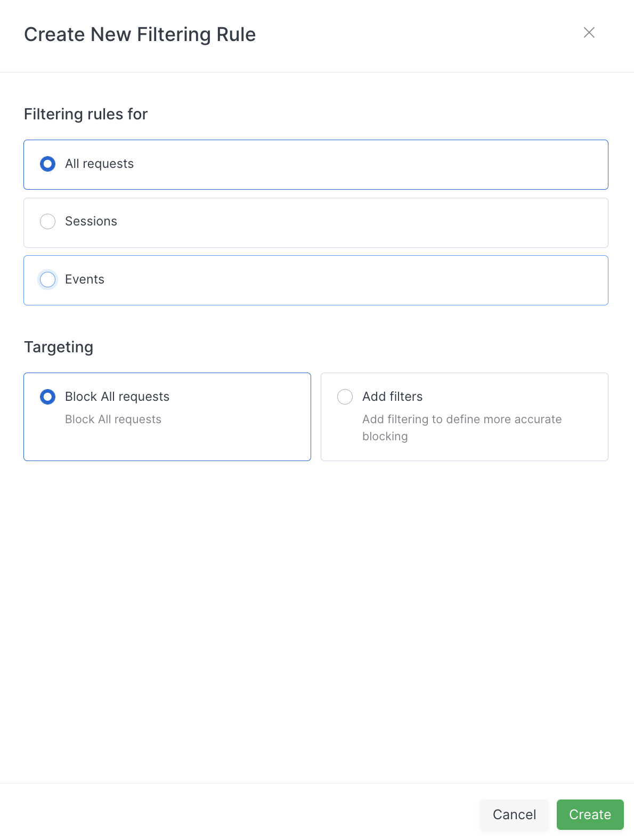Click empty area of the Sessions card
Image resolution: width=634 pixels, height=840 pixels.
[362, 223]
